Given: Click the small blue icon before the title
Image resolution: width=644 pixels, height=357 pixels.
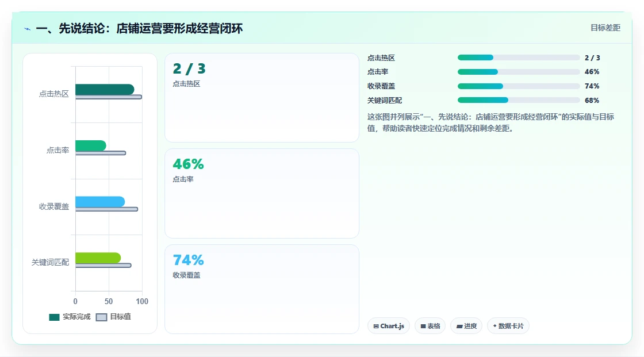Looking at the screenshot, I should (x=28, y=29).
